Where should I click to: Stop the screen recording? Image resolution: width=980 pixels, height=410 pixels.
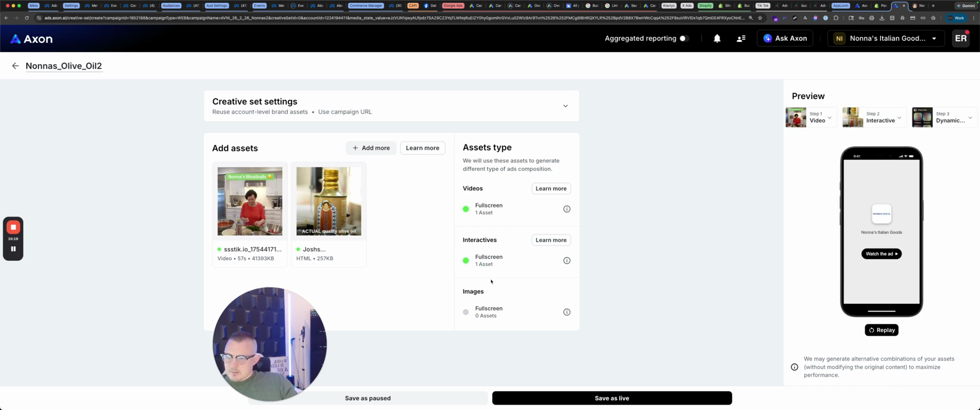click(13, 227)
